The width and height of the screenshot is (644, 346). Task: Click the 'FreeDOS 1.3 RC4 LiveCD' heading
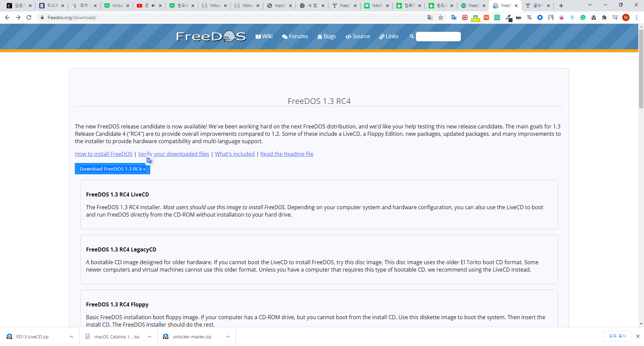[x=117, y=194]
